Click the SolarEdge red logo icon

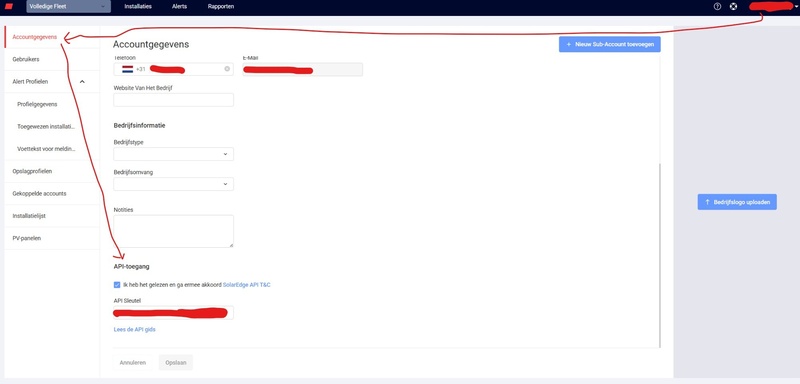pyautogui.click(x=9, y=7)
